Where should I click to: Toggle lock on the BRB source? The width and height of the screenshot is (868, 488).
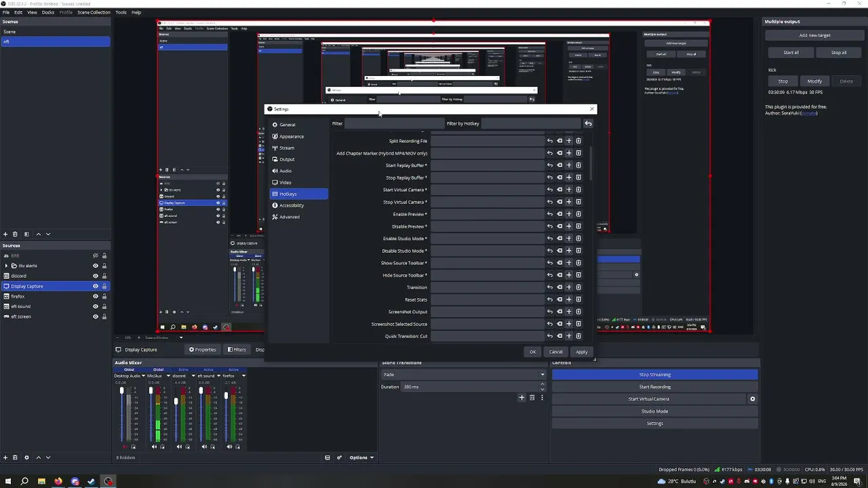104,256
